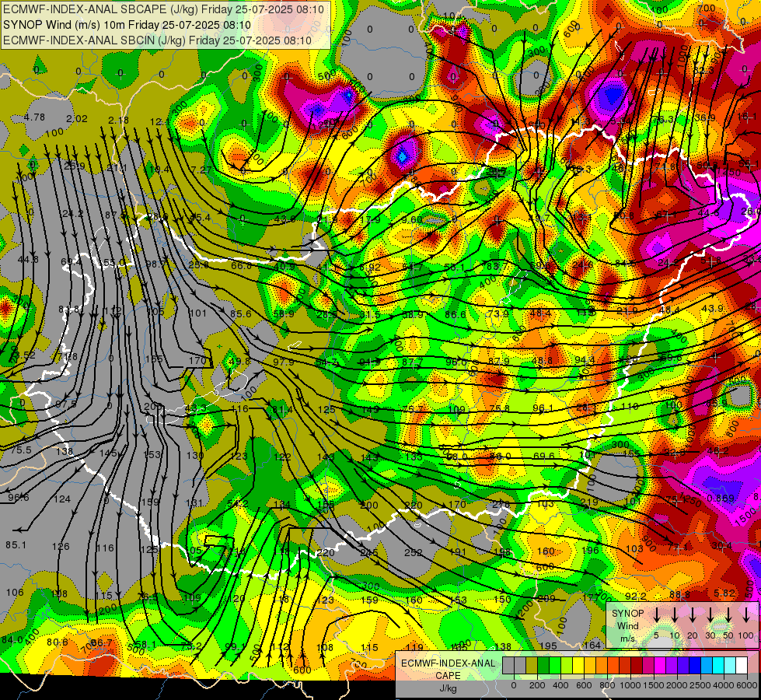761x700 pixels.
Task: Pick the bright magenta CAPE legend swatch
Action: (660, 665)
